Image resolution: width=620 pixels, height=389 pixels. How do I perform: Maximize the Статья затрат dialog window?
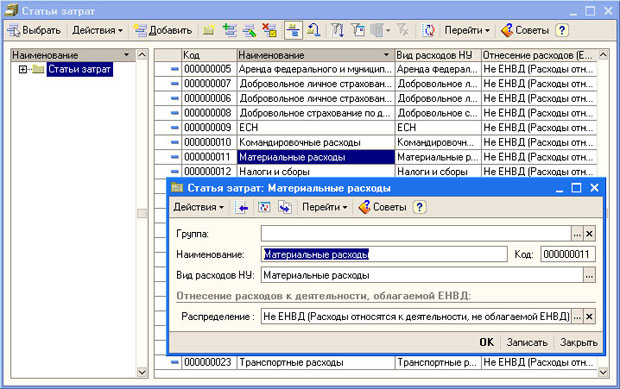[577, 188]
